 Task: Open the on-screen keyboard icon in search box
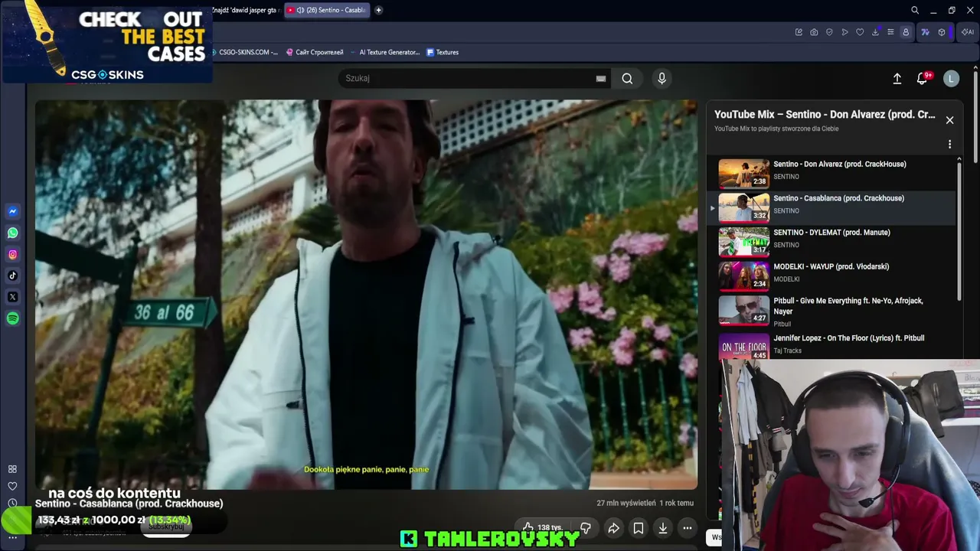point(601,78)
